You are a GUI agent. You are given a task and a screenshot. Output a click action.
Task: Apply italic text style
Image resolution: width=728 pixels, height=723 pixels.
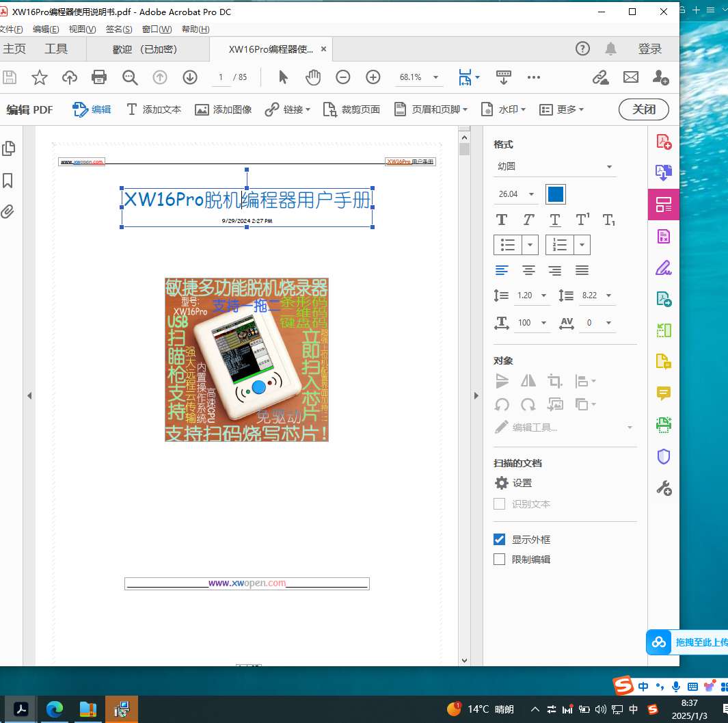pos(528,220)
